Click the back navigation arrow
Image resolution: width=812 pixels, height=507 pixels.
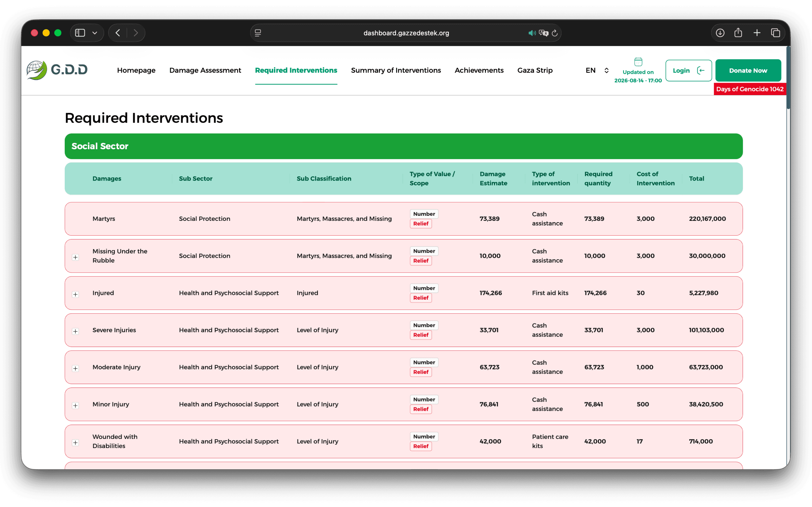118,33
